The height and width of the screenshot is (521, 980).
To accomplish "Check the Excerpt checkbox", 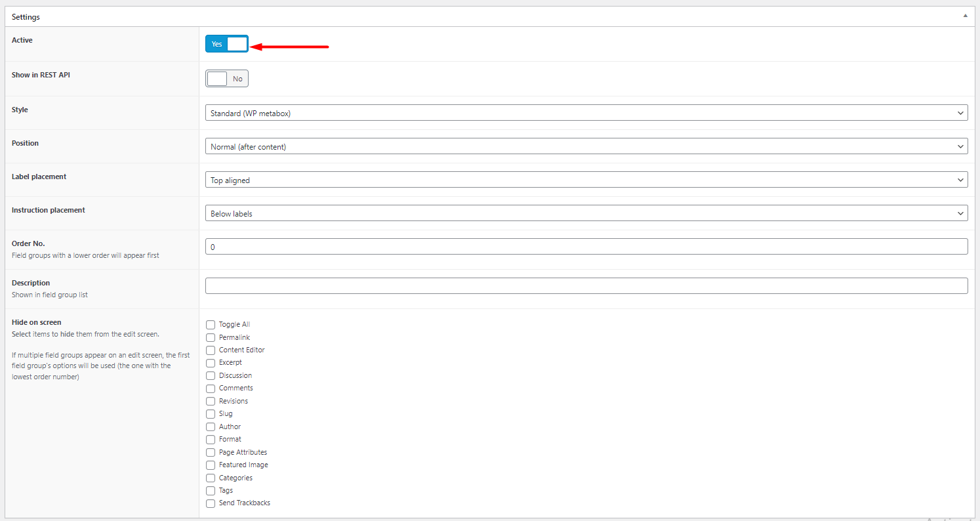I will click(x=211, y=362).
